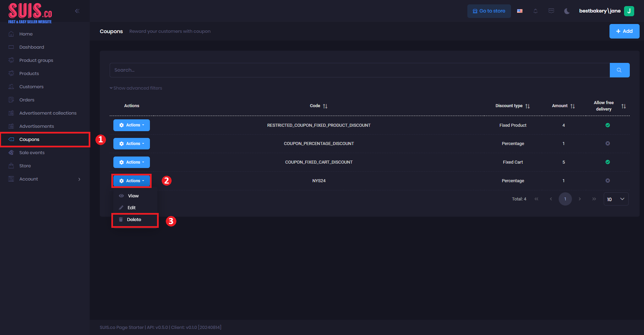Go to first page double-left arrow
The height and width of the screenshot is (335, 644).
(x=536, y=199)
